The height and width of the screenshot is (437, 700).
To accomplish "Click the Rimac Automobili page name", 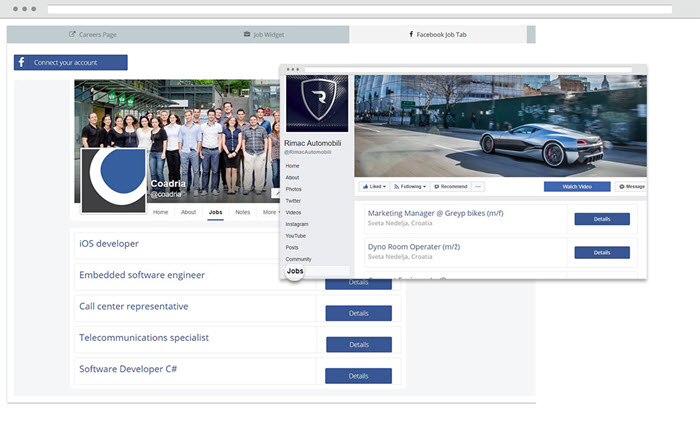I will point(312,143).
